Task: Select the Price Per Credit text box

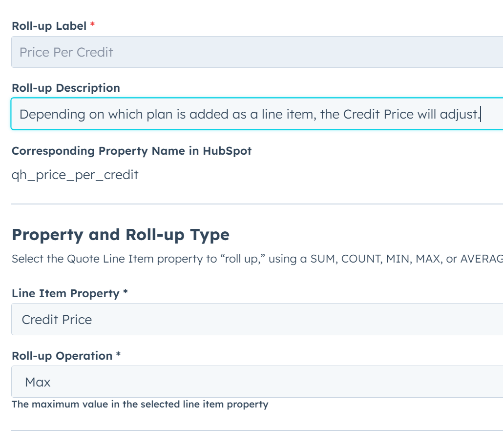Action: (x=195, y=52)
